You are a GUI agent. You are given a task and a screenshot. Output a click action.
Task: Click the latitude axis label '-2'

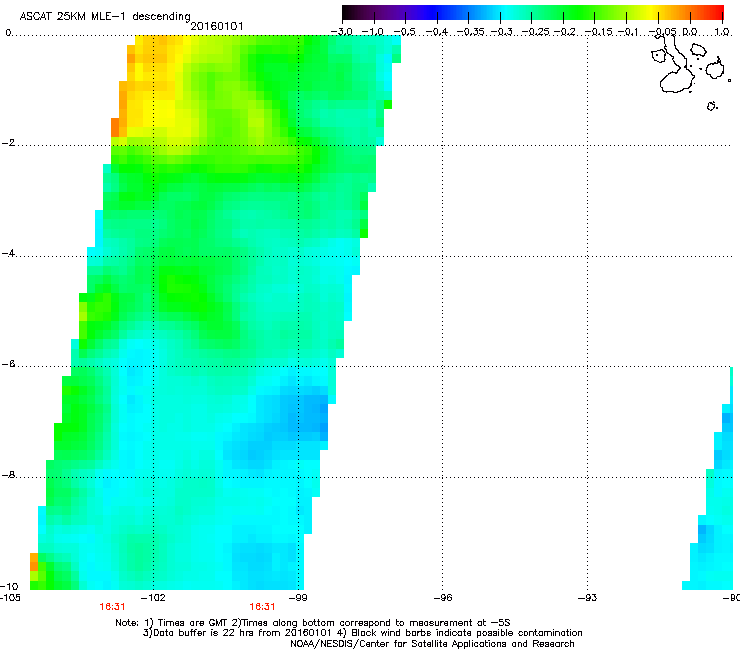[8, 143]
